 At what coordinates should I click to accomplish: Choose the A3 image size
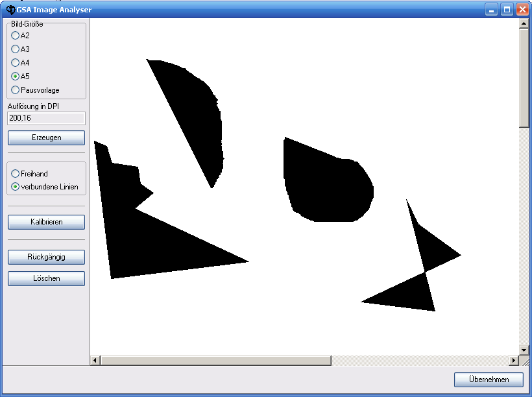point(16,49)
